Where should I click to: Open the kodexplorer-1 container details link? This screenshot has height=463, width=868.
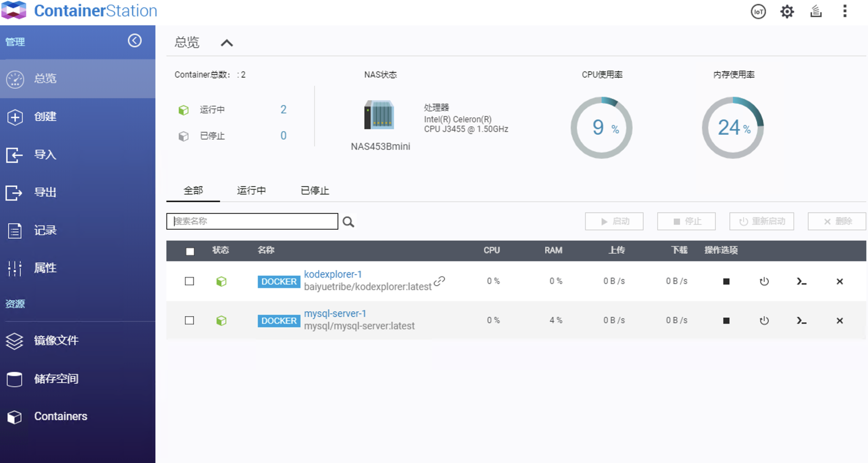coord(333,274)
